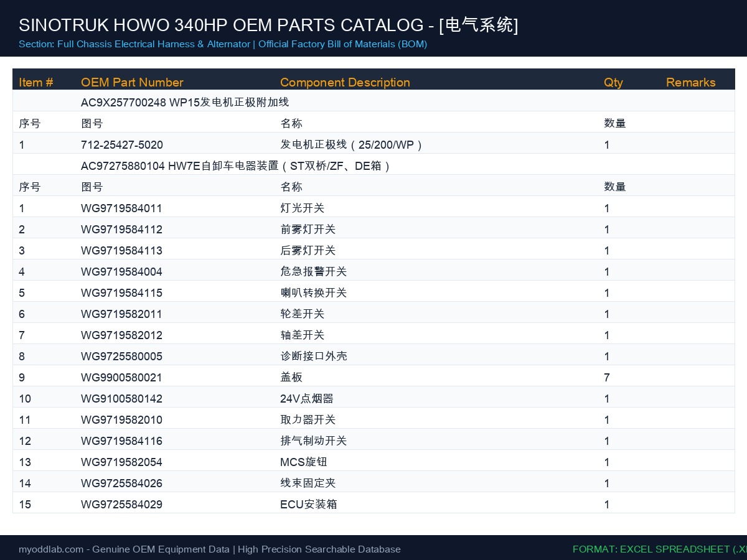Select description 取力器开关
The image size is (747, 560).
[x=308, y=420]
